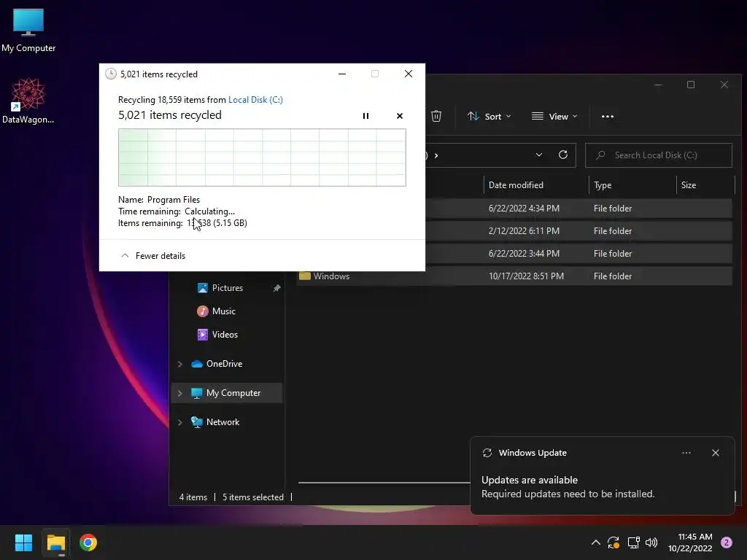Cancel the recycle operation with X beside pause
The image size is (747, 560).
pyautogui.click(x=400, y=116)
